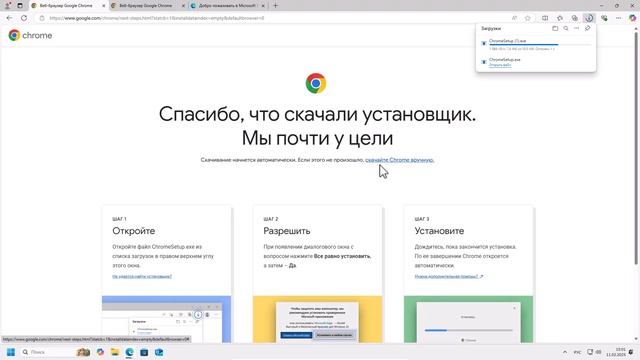Toggle the downloads toolbar button
Viewport: 640px width, 360px height.
pyautogui.click(x=589, y=18)
